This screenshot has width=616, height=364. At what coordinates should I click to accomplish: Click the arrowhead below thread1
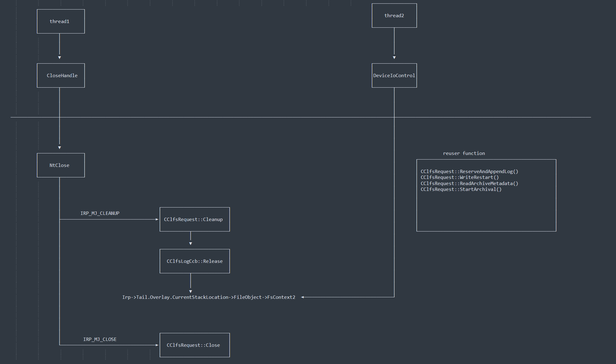coord(59,57)
